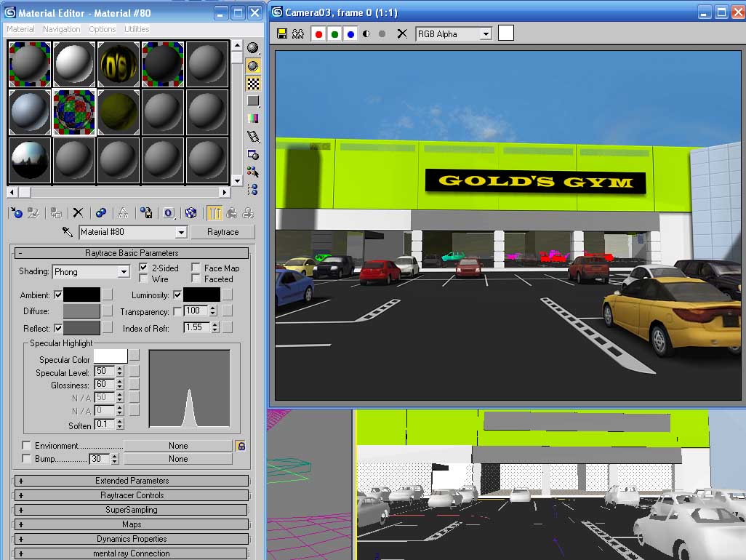Toggle Show End Result icon
The image size is (746, 560).
coord(214,213)
